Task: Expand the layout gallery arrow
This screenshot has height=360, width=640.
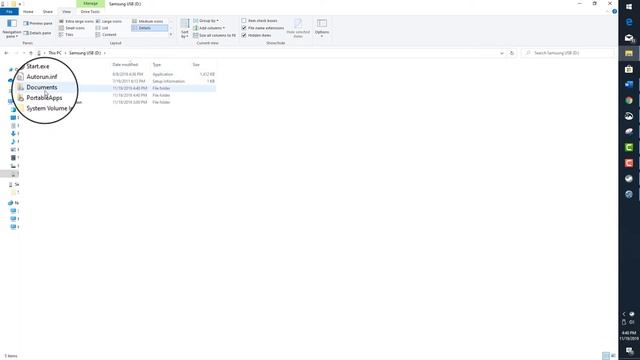Action: [171, 35]
